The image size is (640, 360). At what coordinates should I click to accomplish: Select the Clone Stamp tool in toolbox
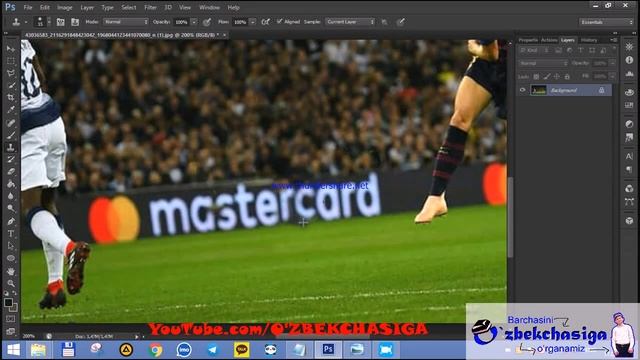(x=11, y=147)
